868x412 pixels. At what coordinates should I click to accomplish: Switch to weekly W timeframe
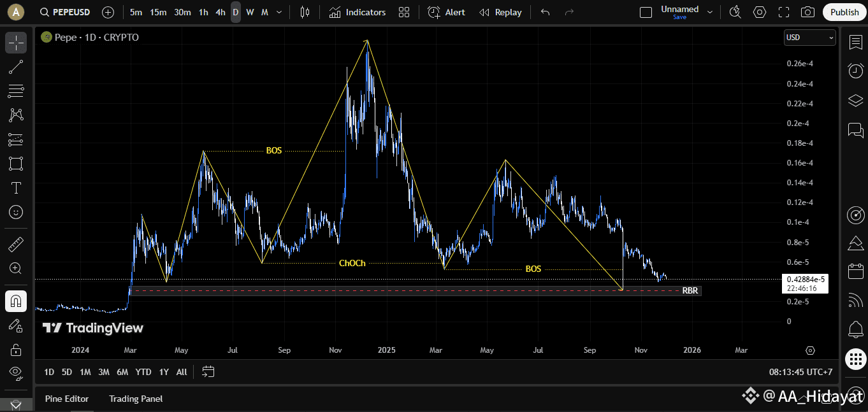point(250,12)
